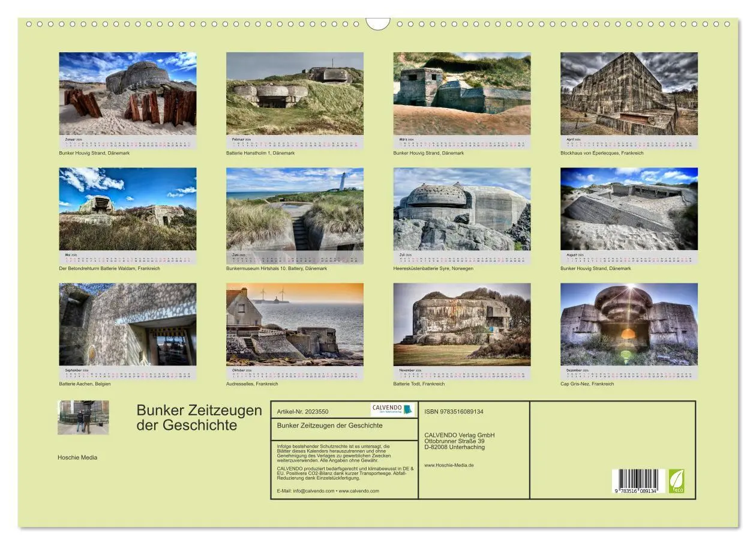The image size is (756, 545).
Task: Open the September Batterie Aachen photo
Action: (128, 325)
